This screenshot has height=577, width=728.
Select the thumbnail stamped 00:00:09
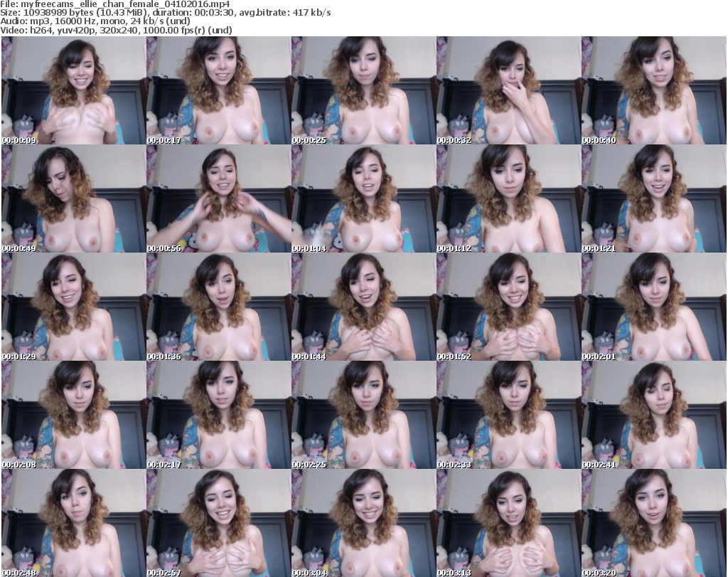(x=74, y=90)
